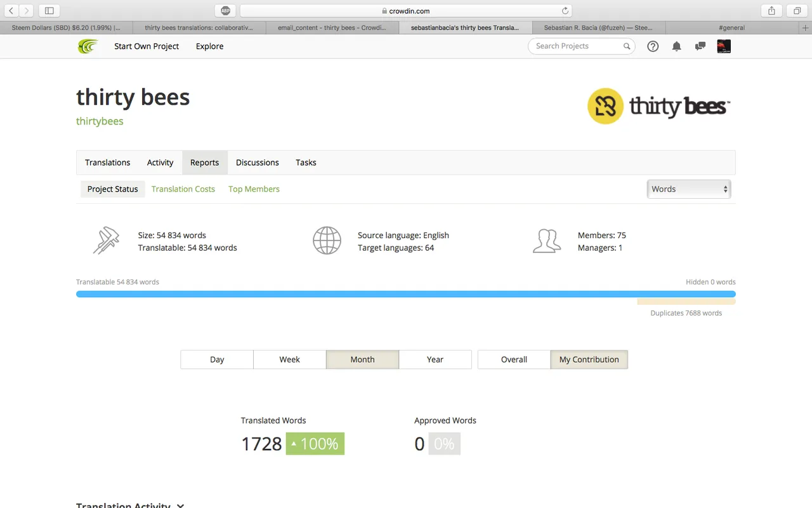The image size is (812, 508).
Task: Click the thirty bees logo image
Action: [658, 106]
